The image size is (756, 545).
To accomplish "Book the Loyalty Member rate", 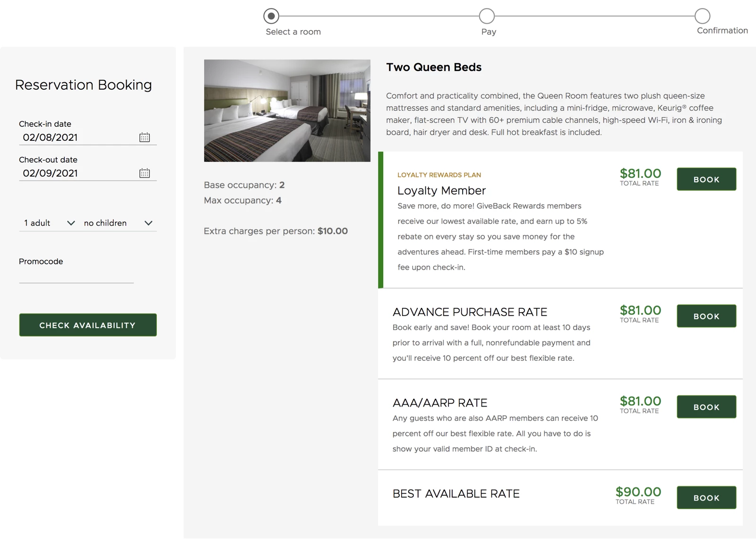I will 706,179.
